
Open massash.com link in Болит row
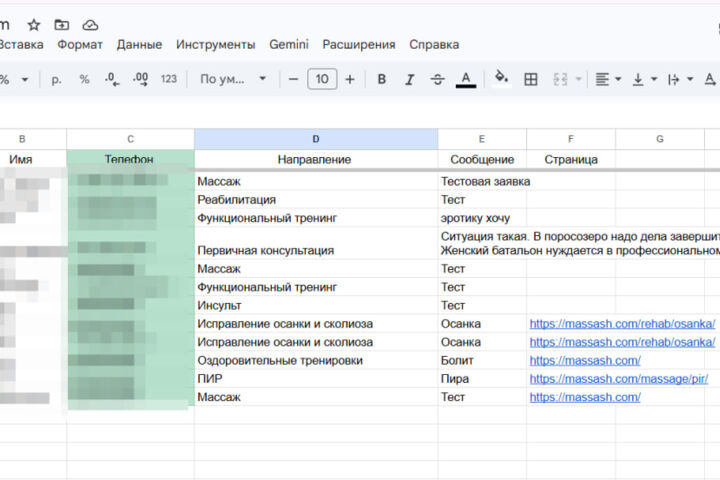pyautogui.click(x=585, y=361)
